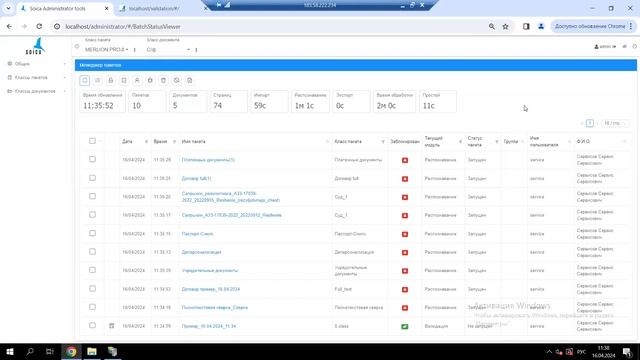The height and width of the screenshot is (360, 640).
Task: Open the admin user menu
Action: (605, 47)
